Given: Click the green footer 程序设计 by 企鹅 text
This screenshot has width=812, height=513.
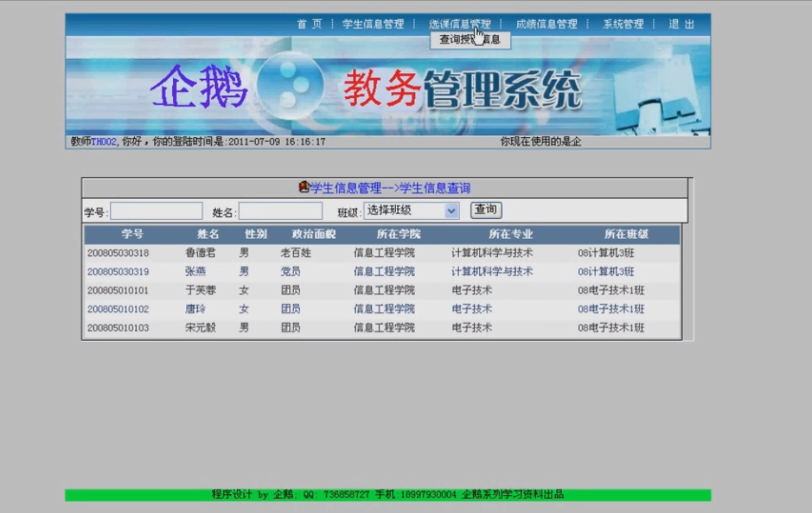Looking at the screenshot, I should pos(387,494).
